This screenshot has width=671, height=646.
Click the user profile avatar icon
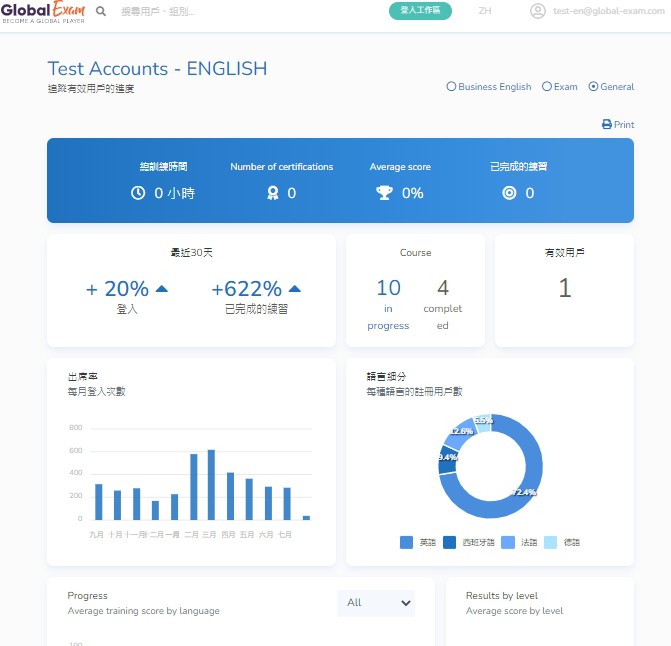coord(538,11)
